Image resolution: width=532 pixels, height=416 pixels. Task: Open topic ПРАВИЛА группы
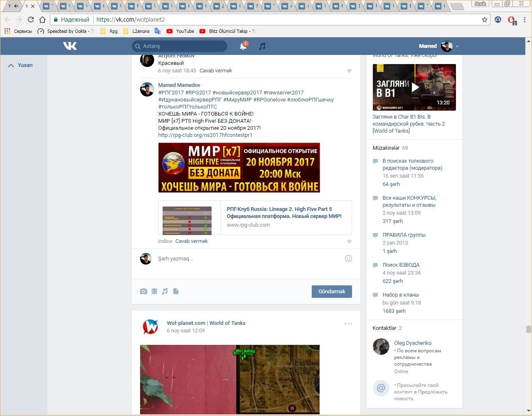tap(404, 235)
